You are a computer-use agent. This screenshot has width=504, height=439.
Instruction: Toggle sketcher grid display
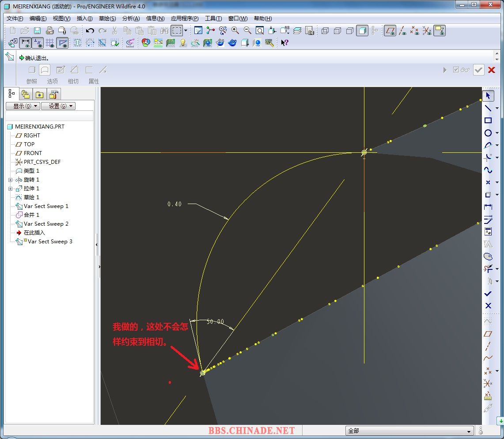(50, 43)
